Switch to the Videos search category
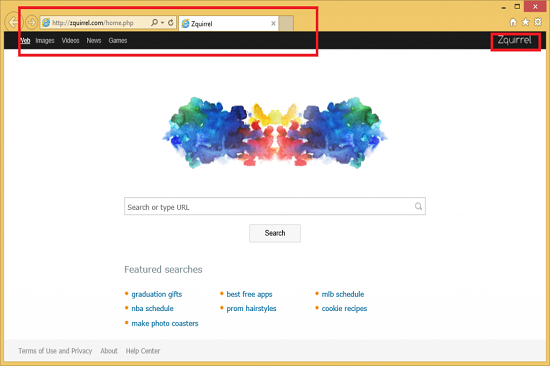The height and width of the screenshot is (366, 550). pyautogui.click(x=71, y=40)
